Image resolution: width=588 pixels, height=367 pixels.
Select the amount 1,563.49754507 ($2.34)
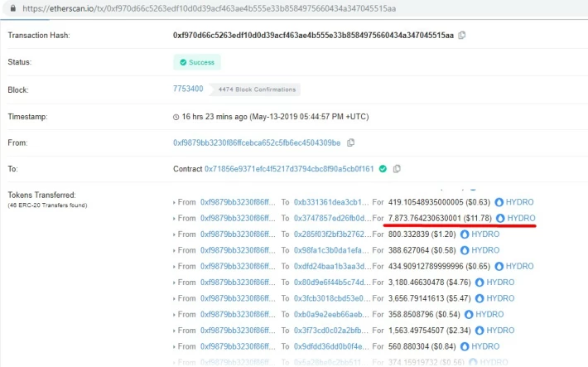429,331
